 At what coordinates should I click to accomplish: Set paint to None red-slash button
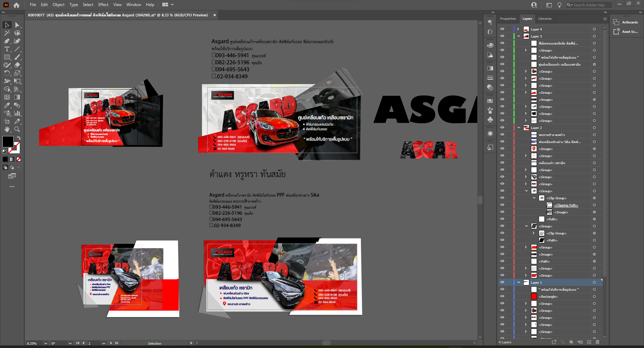[x=19, y=159]
